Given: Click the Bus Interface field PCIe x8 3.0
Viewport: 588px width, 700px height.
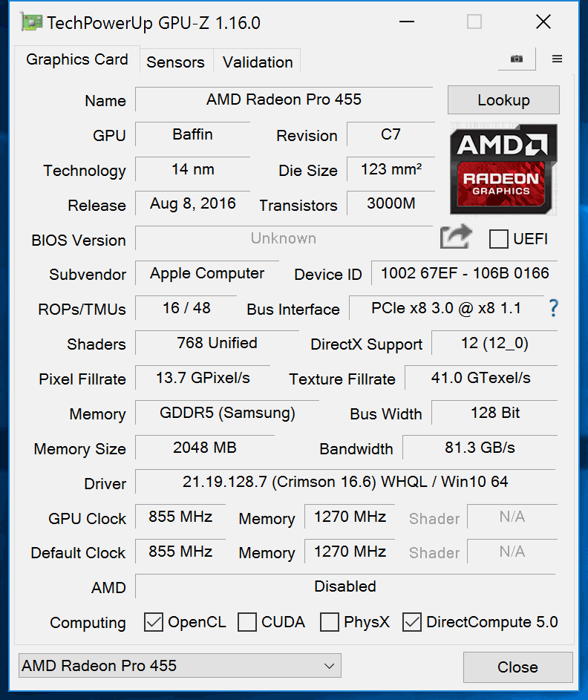Looking at the screenshot, I should point(446,307).
